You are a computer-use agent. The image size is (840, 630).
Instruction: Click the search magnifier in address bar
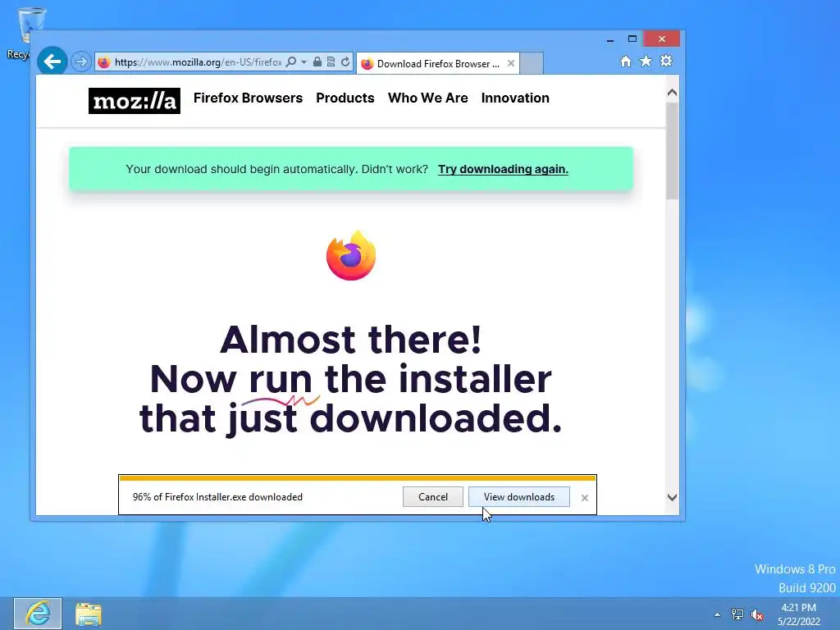tap(291, 62)
